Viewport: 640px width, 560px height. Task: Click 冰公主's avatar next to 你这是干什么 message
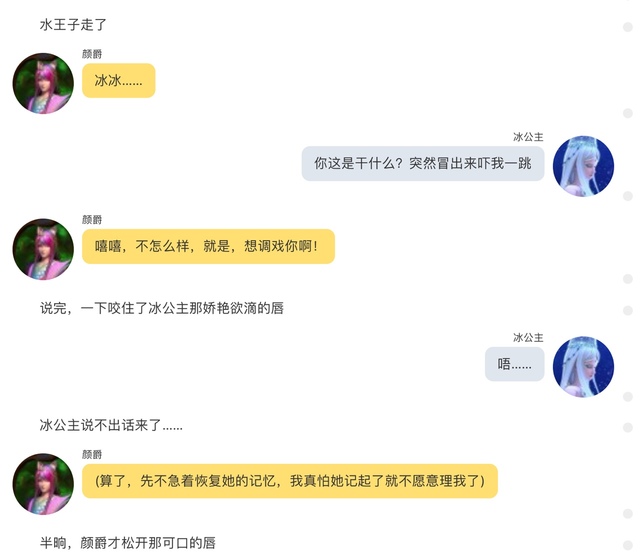(583, 166)
